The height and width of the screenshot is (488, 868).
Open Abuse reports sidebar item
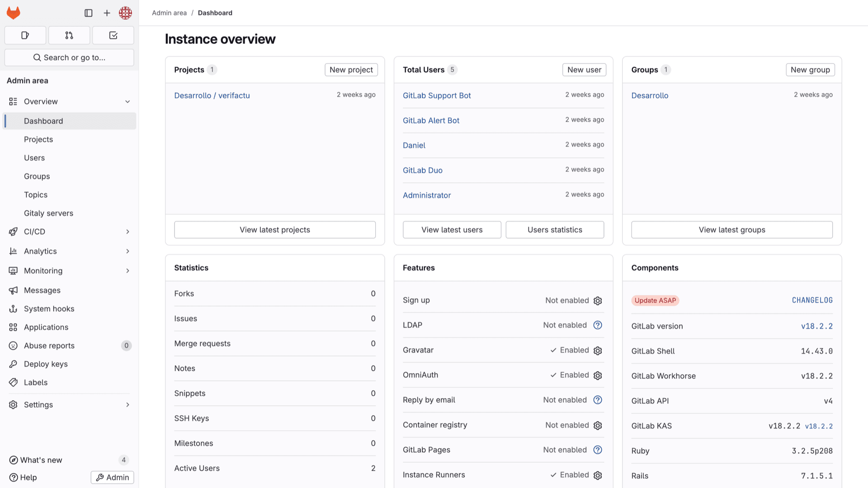pos(69,346)
